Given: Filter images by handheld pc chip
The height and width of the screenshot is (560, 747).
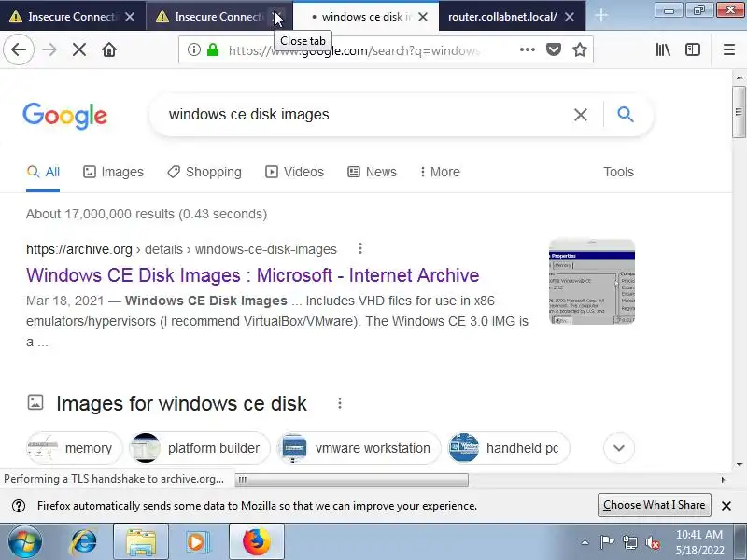Looking at the screenshot, I should [509, 448].
